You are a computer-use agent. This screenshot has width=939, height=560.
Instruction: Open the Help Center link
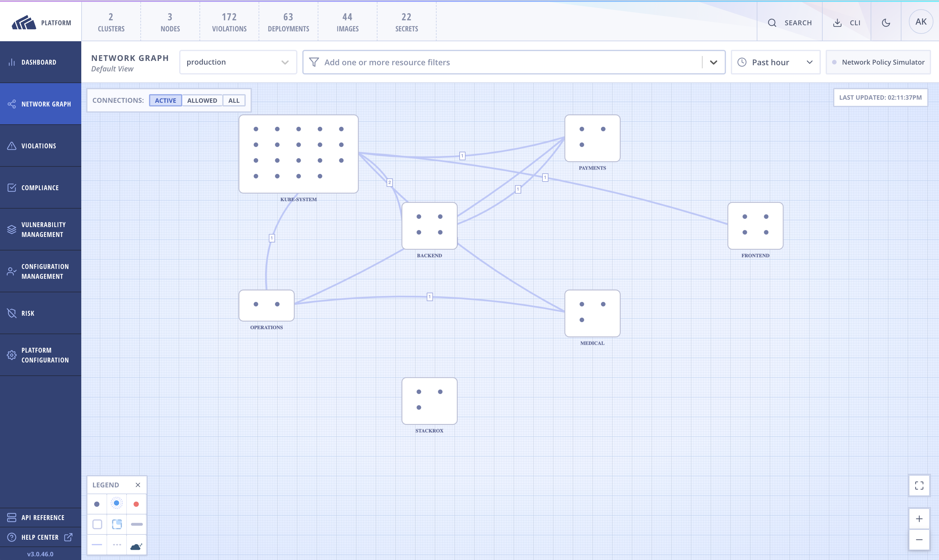pos(40,537)
